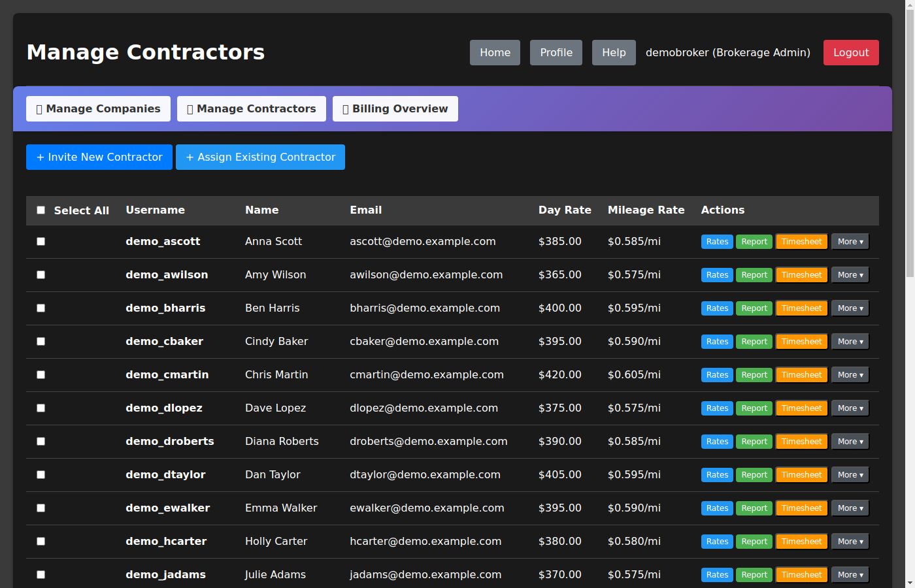Click Invite New Contractor

click(99, 157)
